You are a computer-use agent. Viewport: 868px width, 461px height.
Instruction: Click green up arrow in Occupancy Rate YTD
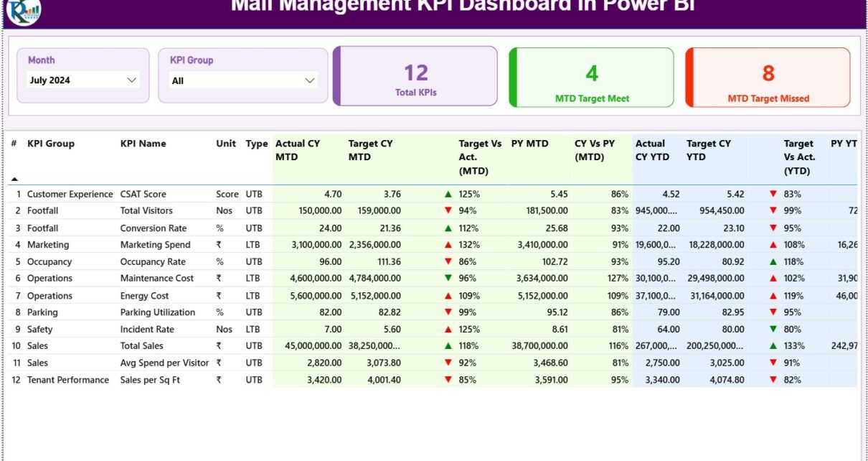773,261
